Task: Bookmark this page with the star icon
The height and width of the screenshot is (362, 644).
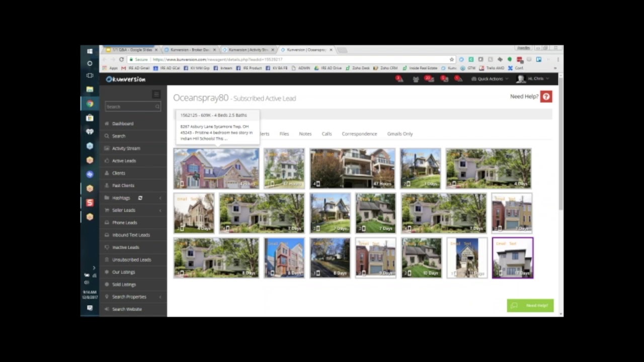Action: pos(452,59)
